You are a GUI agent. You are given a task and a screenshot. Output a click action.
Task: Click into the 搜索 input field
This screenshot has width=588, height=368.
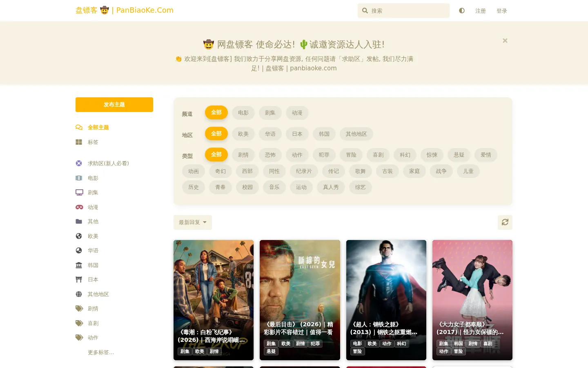403,11
